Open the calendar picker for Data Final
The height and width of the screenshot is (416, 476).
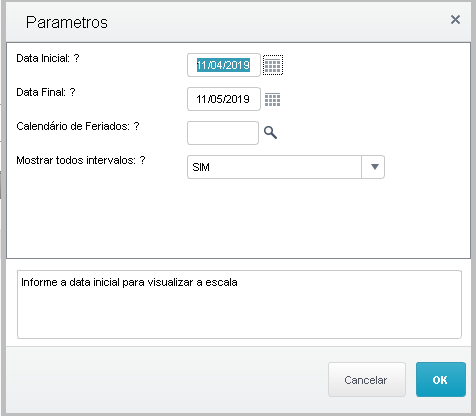click(272, 99)
